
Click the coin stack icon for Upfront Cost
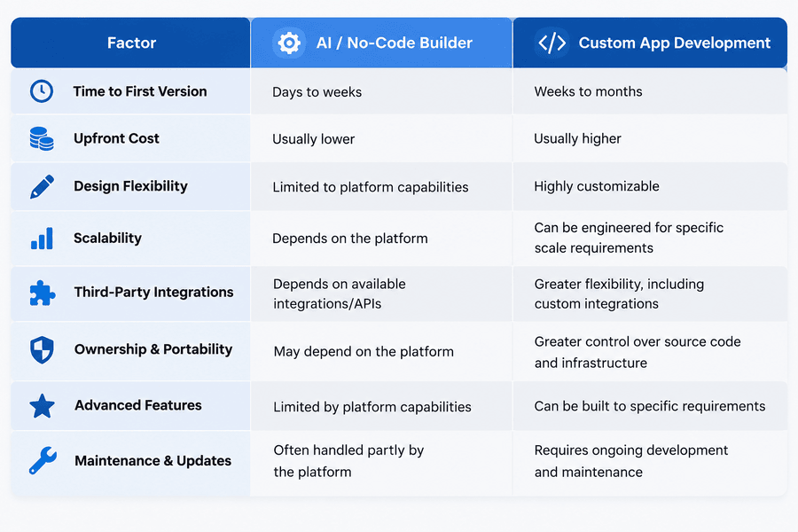coord(41,139)
